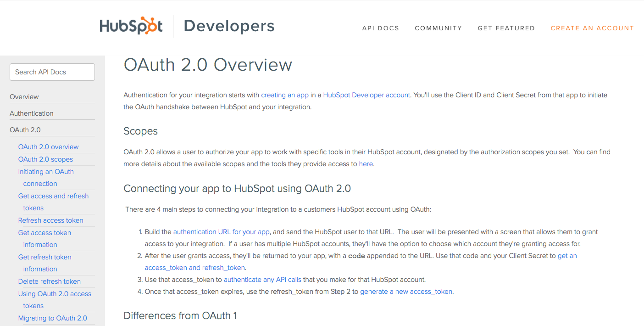Focus the Search API Docs field
The image size is (644, 326).
tap(52, 72)
